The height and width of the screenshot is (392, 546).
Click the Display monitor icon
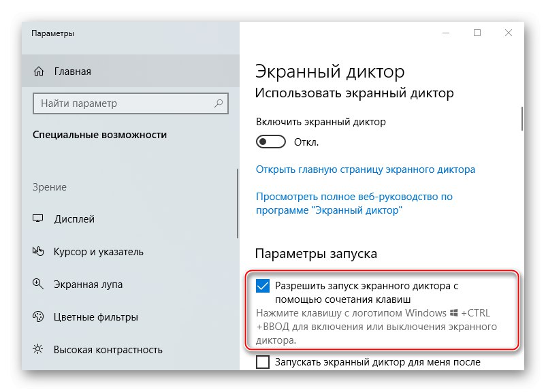pos(39,219)
